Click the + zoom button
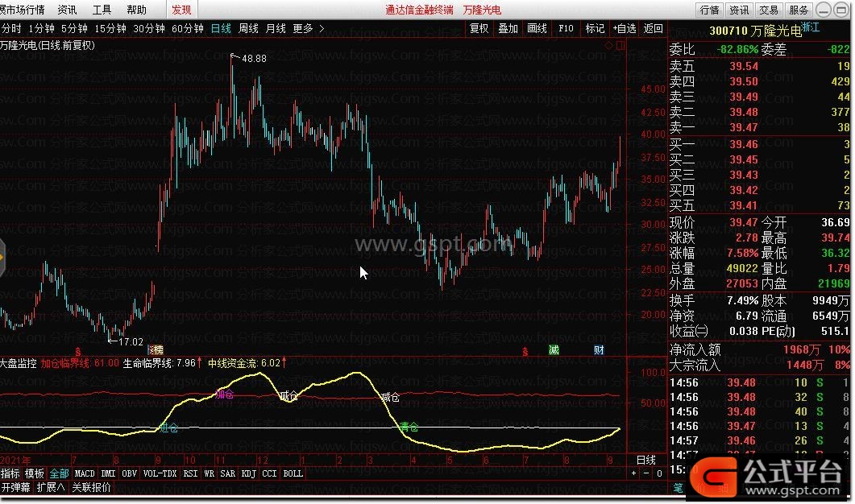Image resolution: width=855 pixels, height=504 pixels. [x=633, y=473]
